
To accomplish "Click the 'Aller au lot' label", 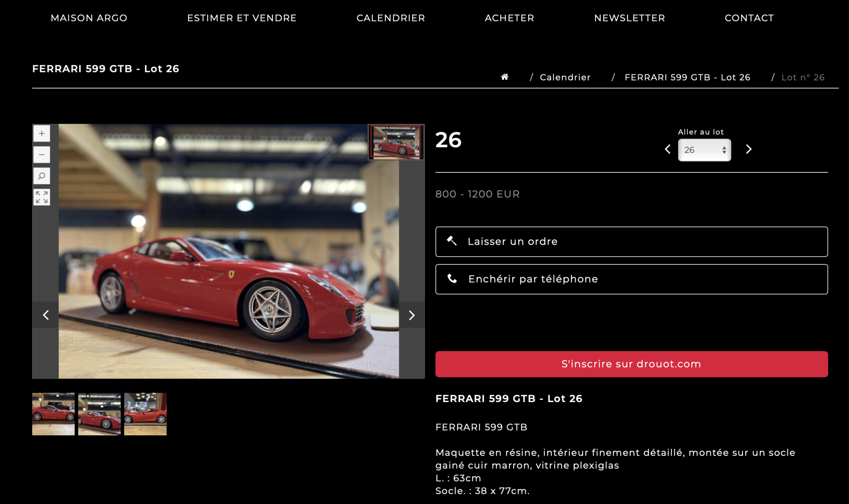I will [x=701, y=132].
